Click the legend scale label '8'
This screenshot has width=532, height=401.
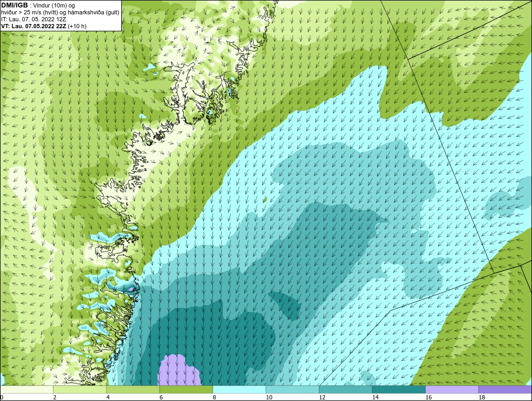point(214,397)
